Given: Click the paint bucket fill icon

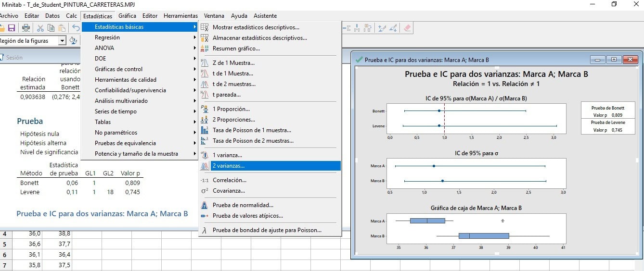Looking at the screenshot, I should [x=73, y=41].
